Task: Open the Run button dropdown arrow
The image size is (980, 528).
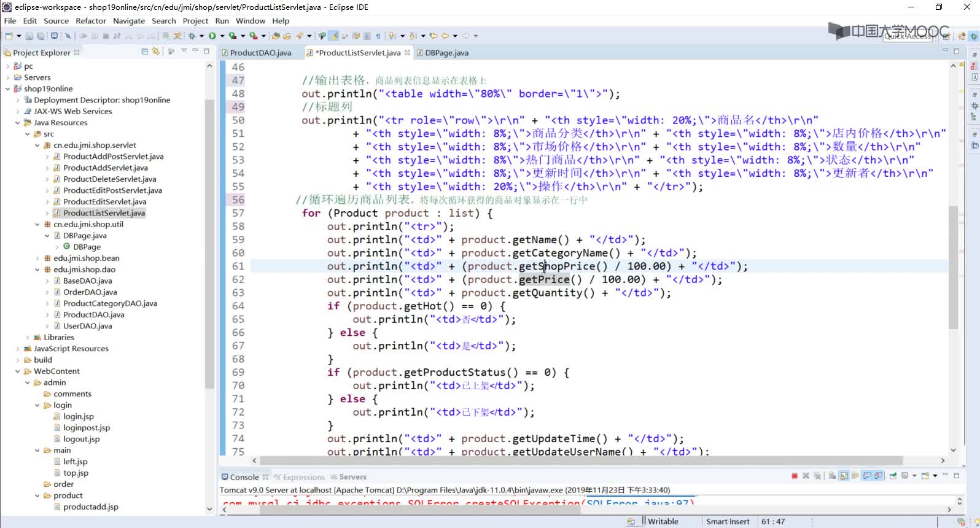Action: point(222,36)
